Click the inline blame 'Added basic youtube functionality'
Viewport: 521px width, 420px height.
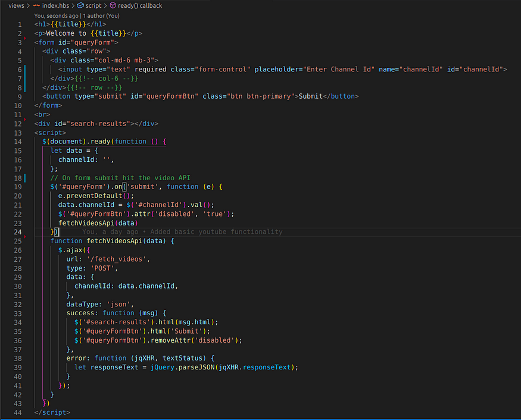coord(216,232)
